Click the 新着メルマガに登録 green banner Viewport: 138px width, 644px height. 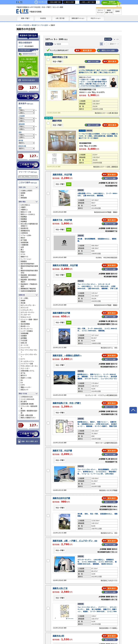[x=28, y=66]
